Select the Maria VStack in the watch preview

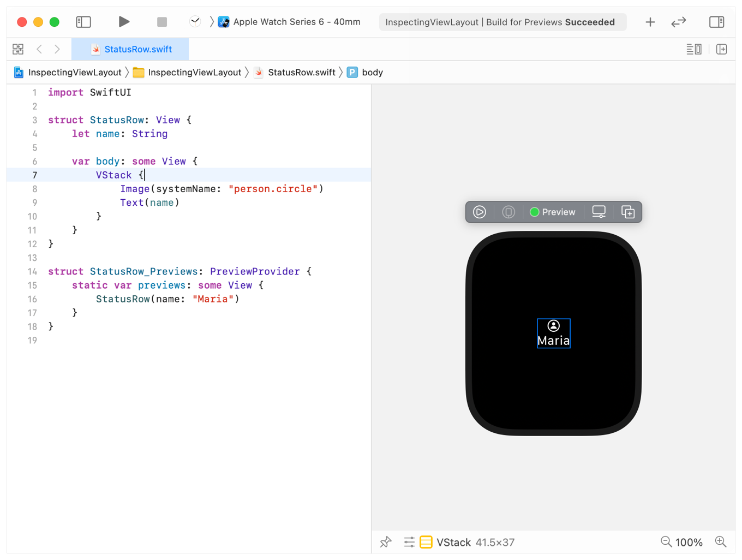coord(553,333)
